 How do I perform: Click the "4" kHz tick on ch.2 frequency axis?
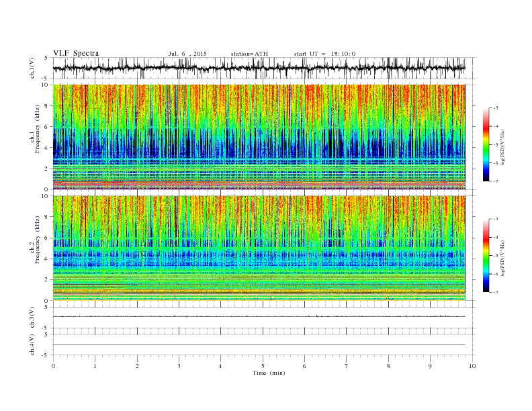coord(47,259)
